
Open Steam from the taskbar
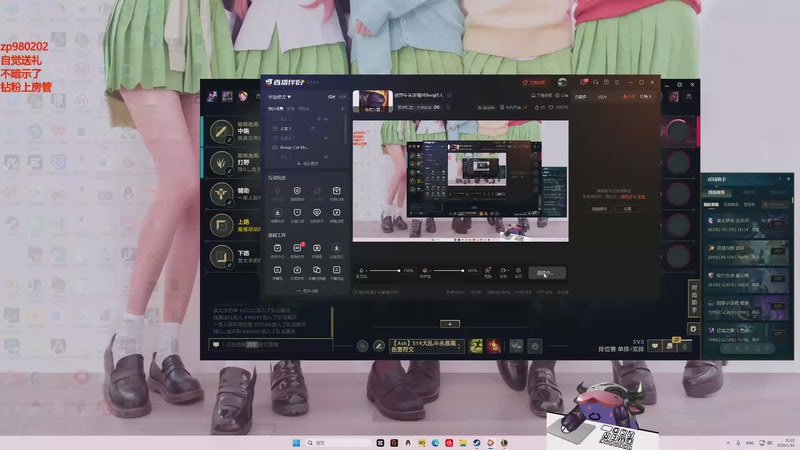[x=477, y=443]
